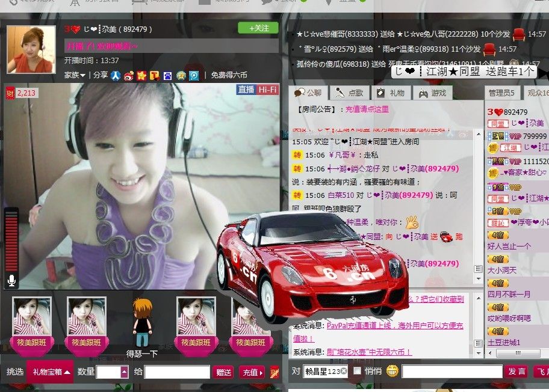Click the 给 recipient input field
Screen dimensions: 549x392
[177, 372]
